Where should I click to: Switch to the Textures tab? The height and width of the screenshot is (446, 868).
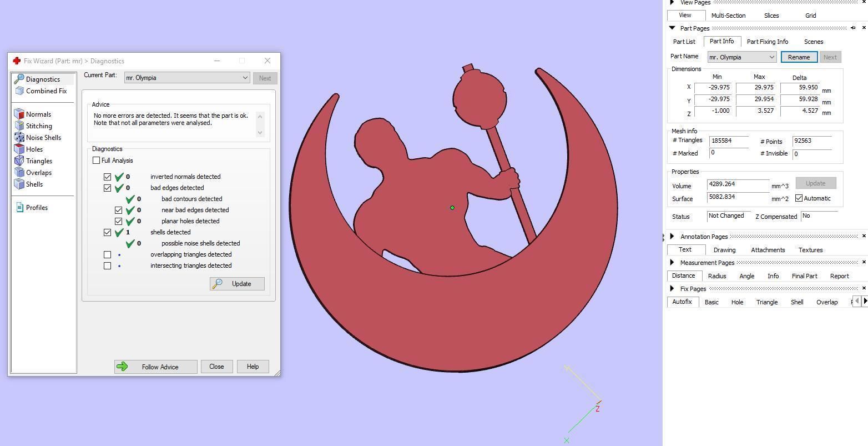tap(811, 250)
